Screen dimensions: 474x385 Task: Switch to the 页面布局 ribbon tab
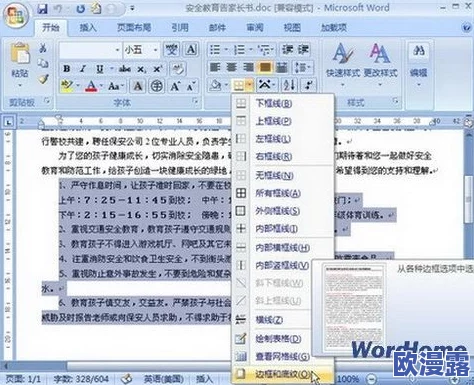[134, 27]
